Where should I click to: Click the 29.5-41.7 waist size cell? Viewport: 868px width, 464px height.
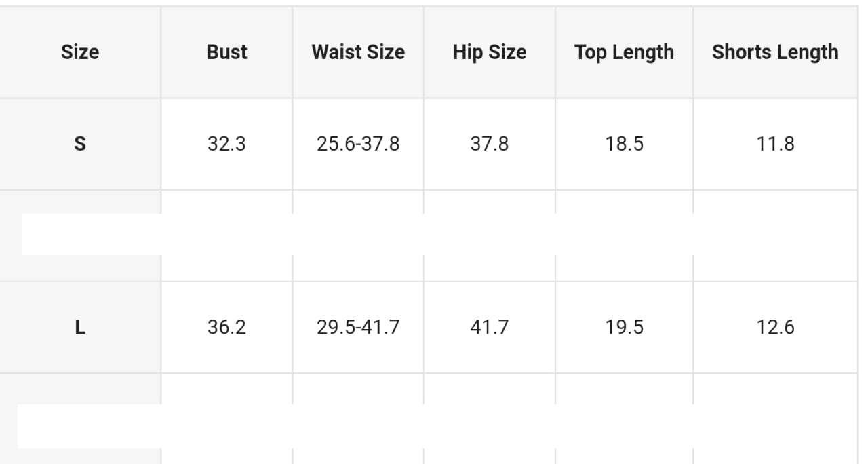pos(358,328)
